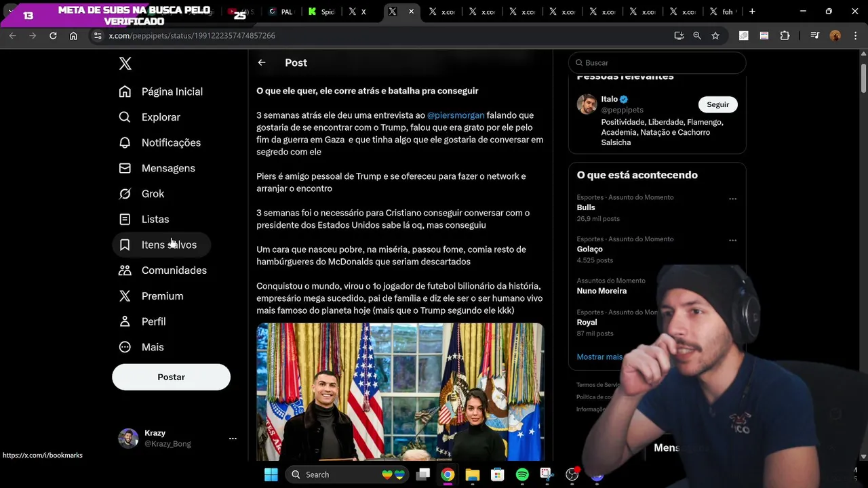The height and width of the screenshot is (488, 868).
Task: Open Task View from the taskbar
Action: [423, 474]
